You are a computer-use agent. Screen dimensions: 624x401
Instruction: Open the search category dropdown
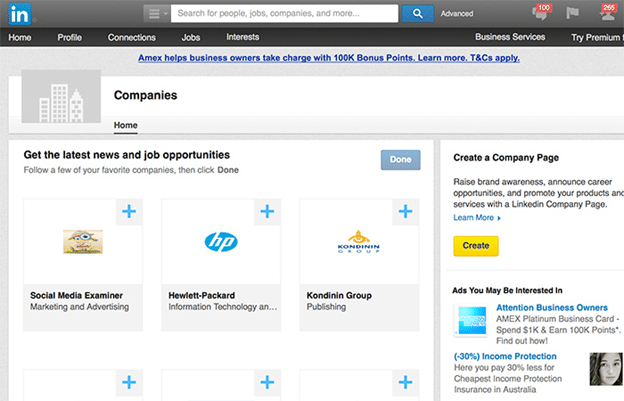pyautogui.click(x=157, y=14)
